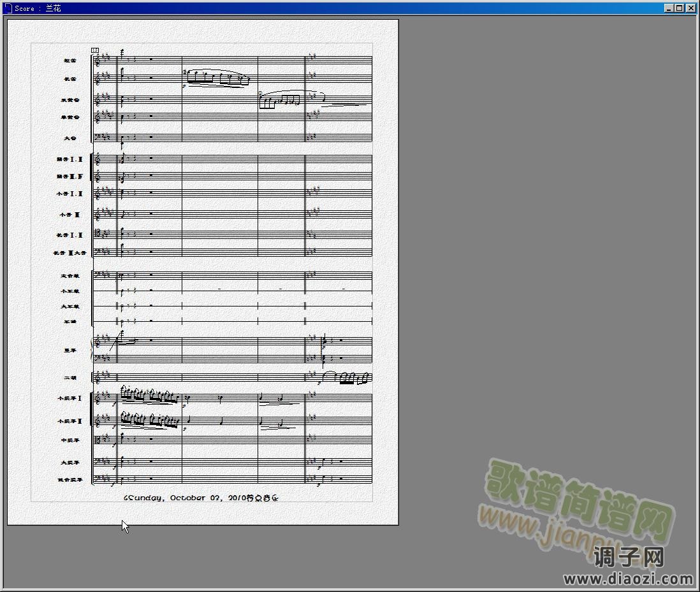The width and height of the screenshot is (700, 592).
Task: Click the 短笛 staff name
Action: pyautogui.click(x=70, y=61)
